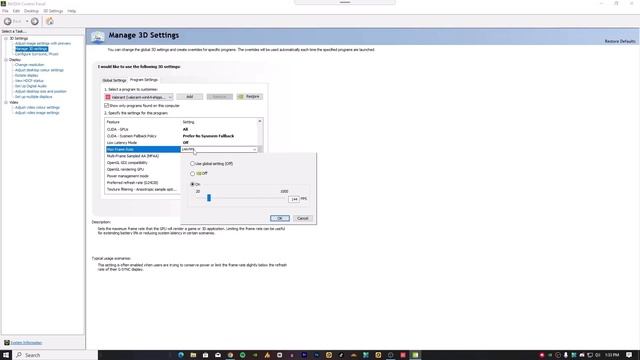This screenshot has height=360, width=640.
Task: Click the frame rate slider thumb
Action: 209,198
